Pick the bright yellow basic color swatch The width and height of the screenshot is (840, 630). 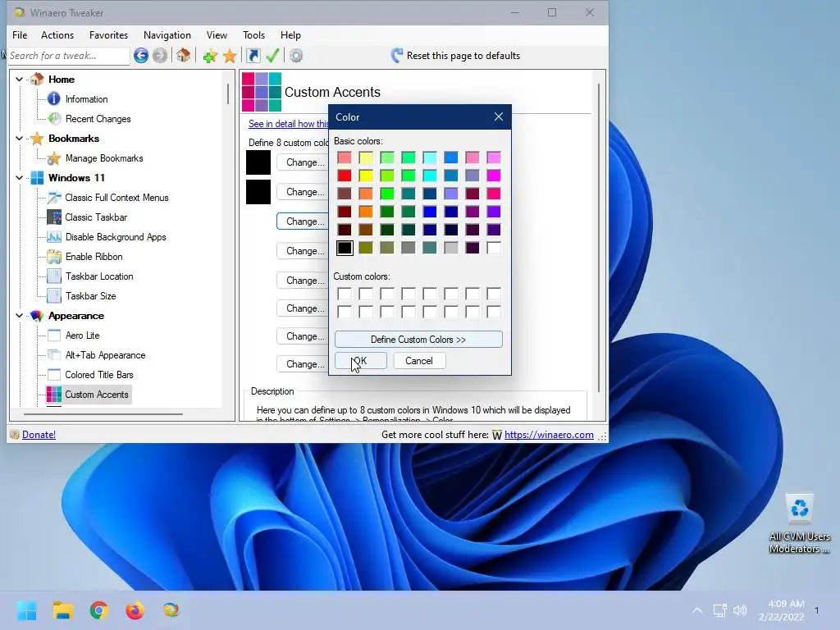366,176
